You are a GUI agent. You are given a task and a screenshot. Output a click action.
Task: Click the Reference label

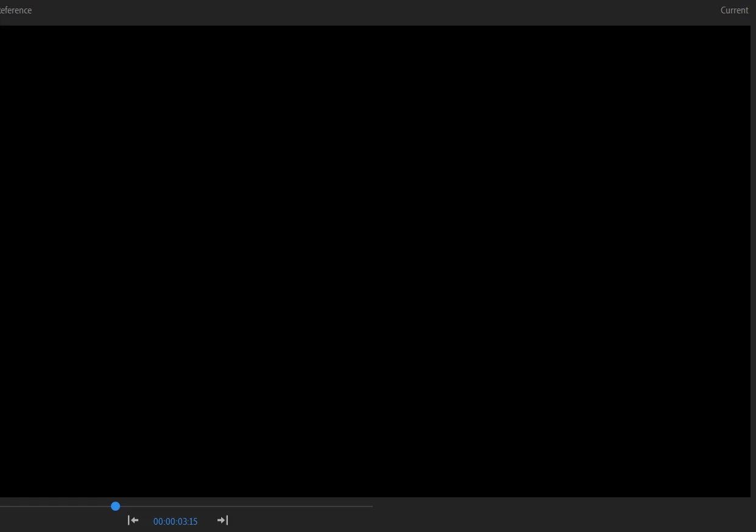tap(15, 10)
